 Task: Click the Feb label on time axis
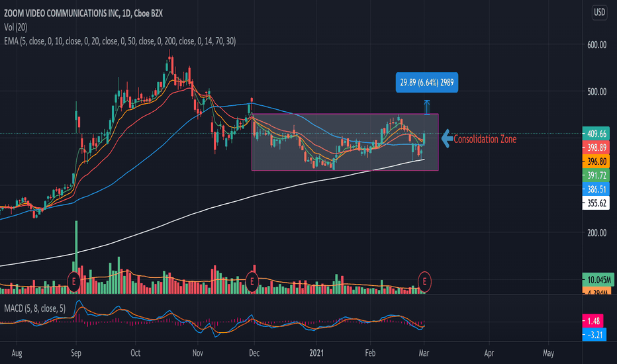pos(370,353)
